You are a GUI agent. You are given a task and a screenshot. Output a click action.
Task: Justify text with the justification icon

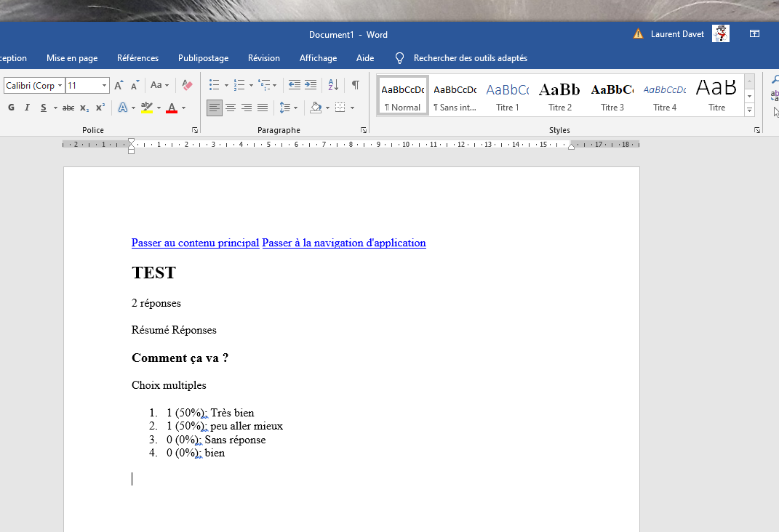coord(263,108)
